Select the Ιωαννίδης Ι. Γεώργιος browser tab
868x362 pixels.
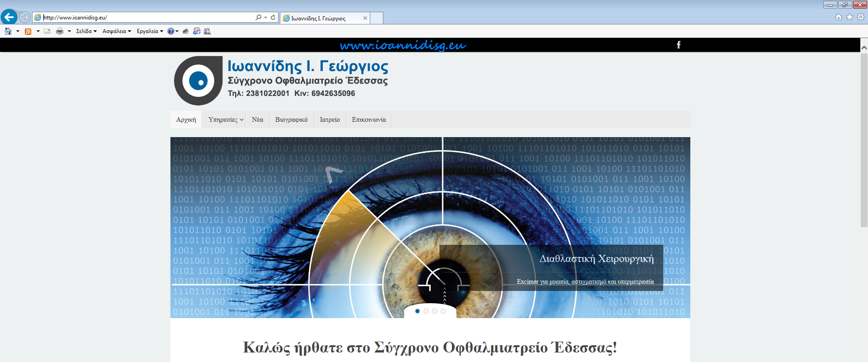(325, 18)
